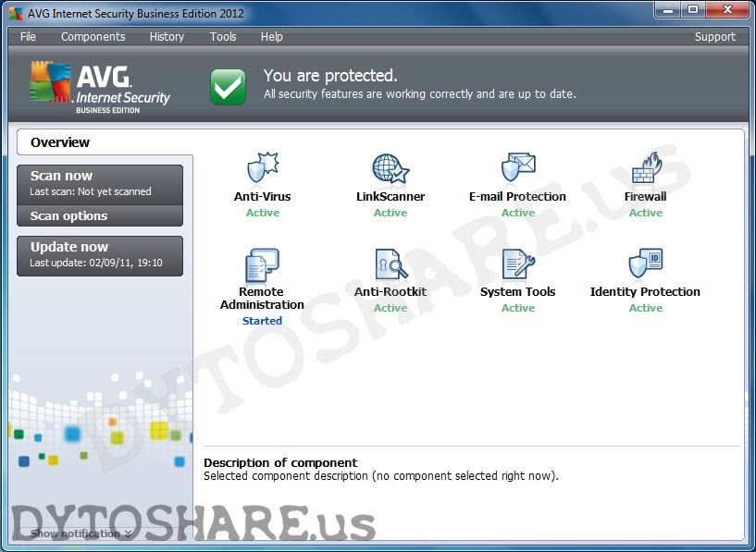Viewport: 756px width, 552px height.
Task: Open the Anti-Rootkit magnifier icon
Action: [x=390, y=264]
